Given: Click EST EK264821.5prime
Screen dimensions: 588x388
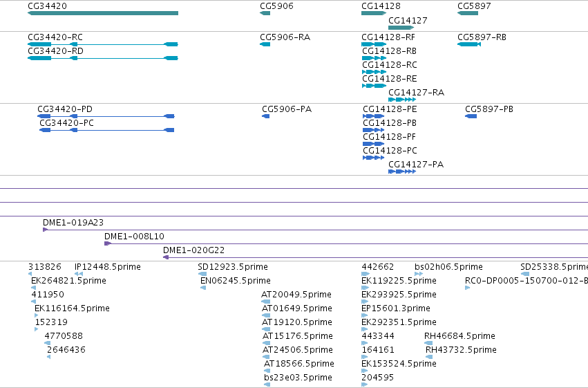Looking at the screenshot, I should click(33, 288).
